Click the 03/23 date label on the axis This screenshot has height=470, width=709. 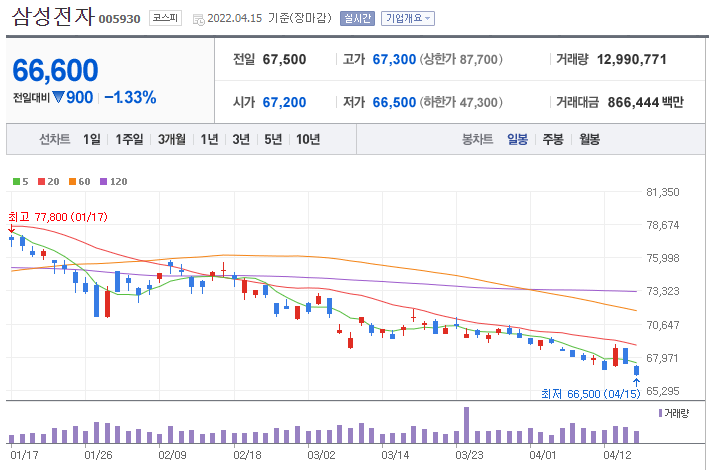click(469, 455)
